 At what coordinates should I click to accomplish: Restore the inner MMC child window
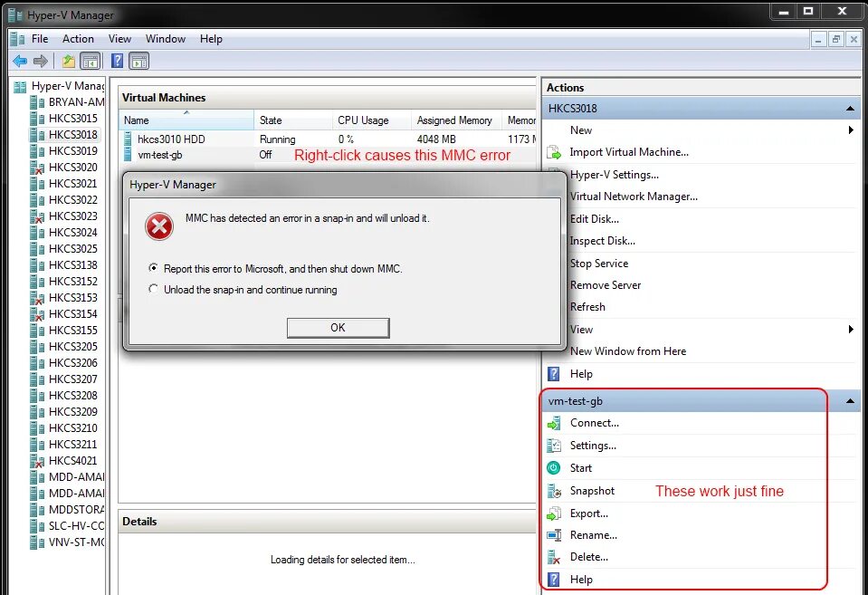[836, 39]
